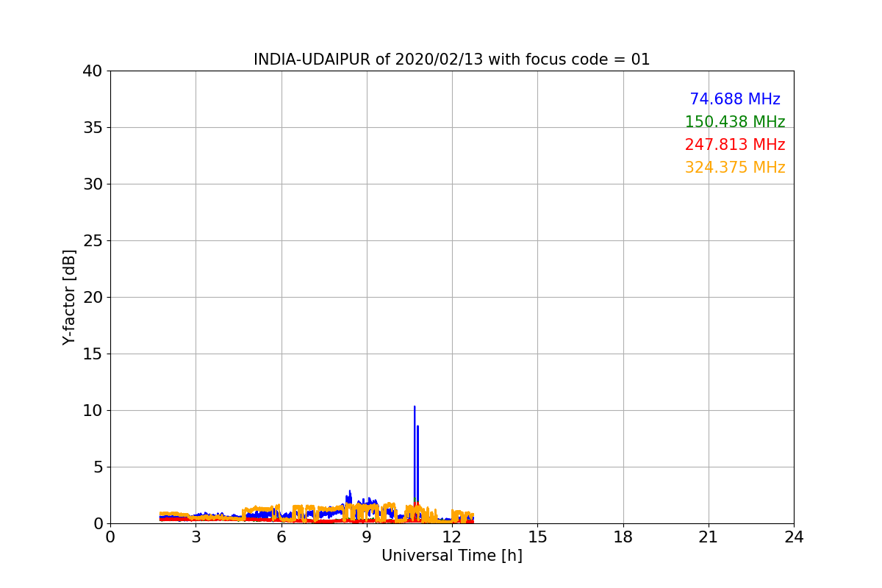Viewport: 882px width, 588px height.
Task: Click x-axis tick label 9
Action: coord(367,537)
